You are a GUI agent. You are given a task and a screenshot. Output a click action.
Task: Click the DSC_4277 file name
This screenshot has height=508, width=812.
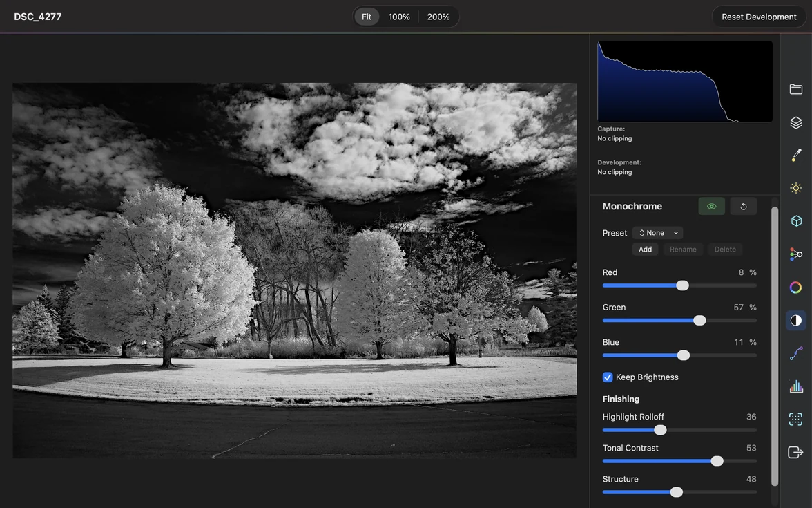(38, 17)
